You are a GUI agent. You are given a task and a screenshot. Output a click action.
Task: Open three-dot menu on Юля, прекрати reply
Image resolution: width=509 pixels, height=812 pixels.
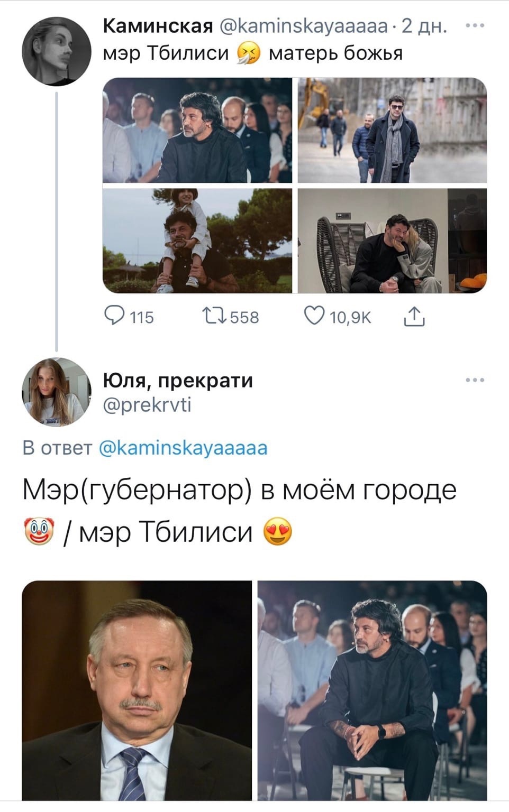475,380
